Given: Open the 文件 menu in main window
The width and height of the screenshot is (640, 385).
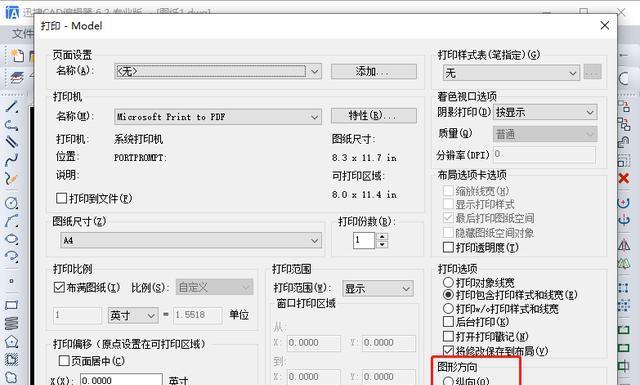Looking at the screenshot, I should tap(22, 34).
